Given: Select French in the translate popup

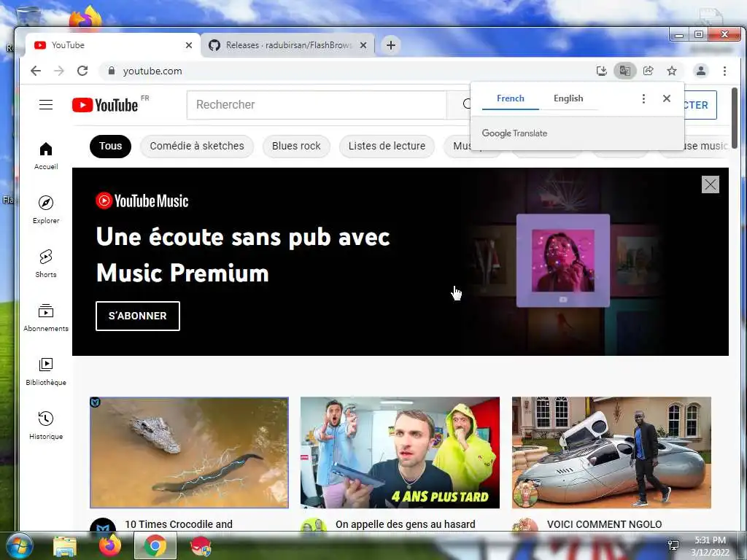Looking at the screenshot, I should pyautogui.click(x=510, y=98).
